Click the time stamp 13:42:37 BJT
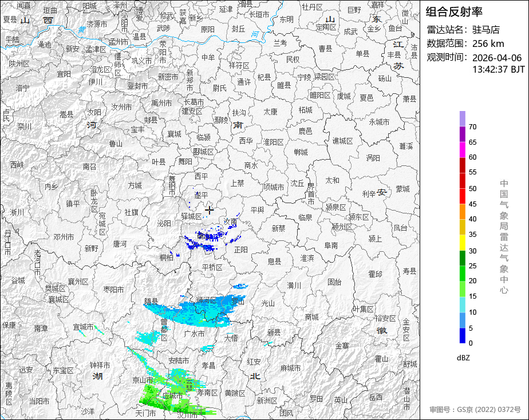The height and width of the screenshot is (420, 529). click(498, 69)
